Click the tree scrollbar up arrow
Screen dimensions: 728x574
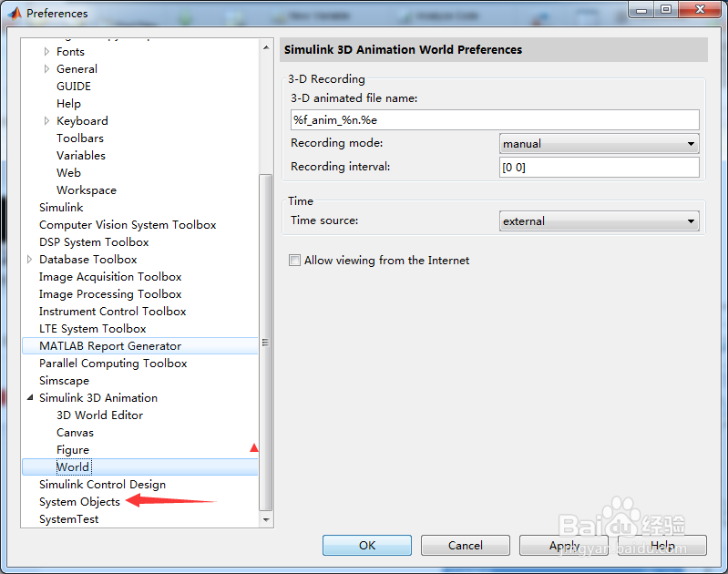coord(266,47)
